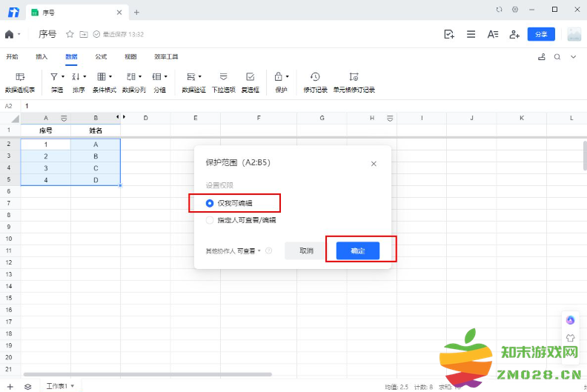Screen dimensions: 587x392
Task: Open the 数据透视表 pivot table tool
Action: pyautogui.click(x=20, y=82)
